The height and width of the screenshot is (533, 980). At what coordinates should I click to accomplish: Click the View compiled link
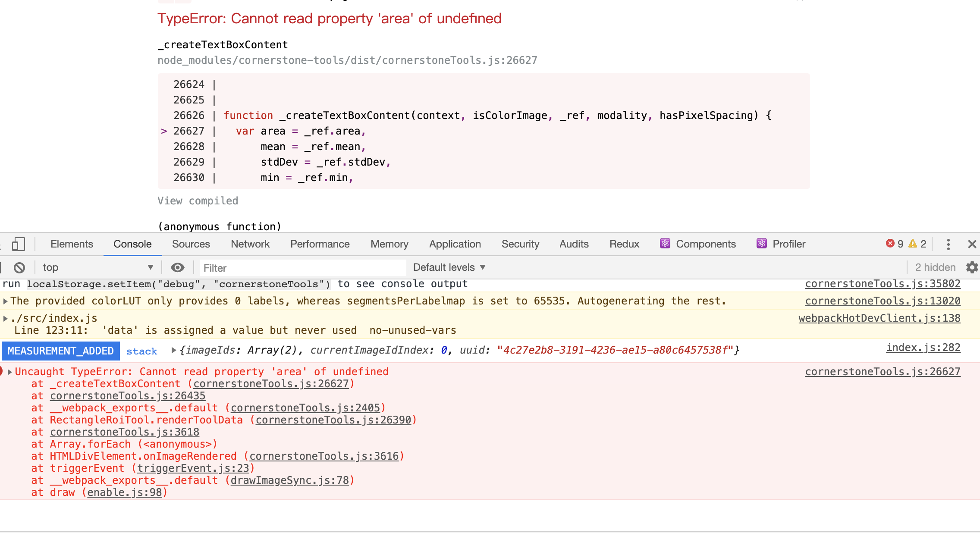coord(198,201)
